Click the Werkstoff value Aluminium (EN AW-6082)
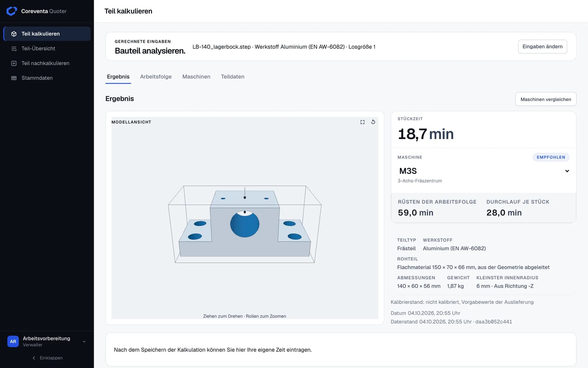This screenshot has width=588, height=368. pos(454,248)
